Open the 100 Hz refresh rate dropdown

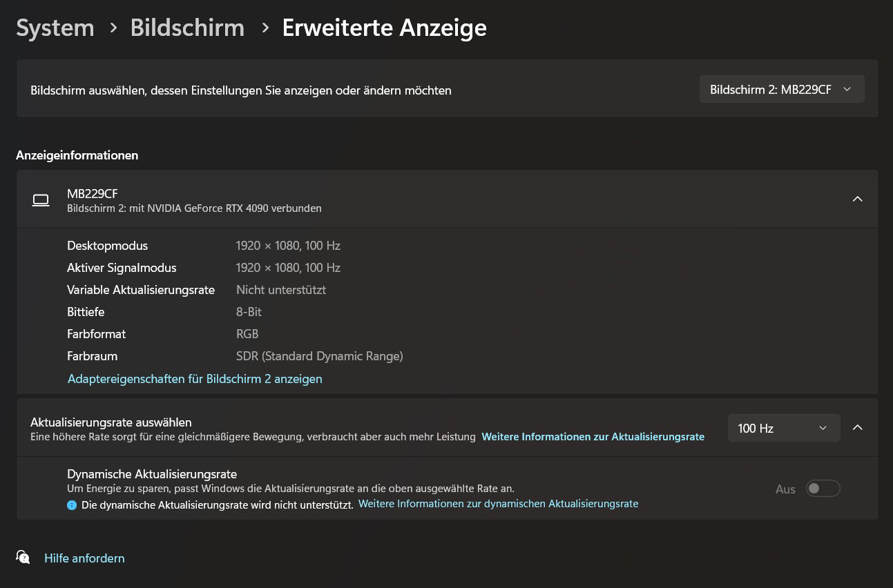(783, 428)
